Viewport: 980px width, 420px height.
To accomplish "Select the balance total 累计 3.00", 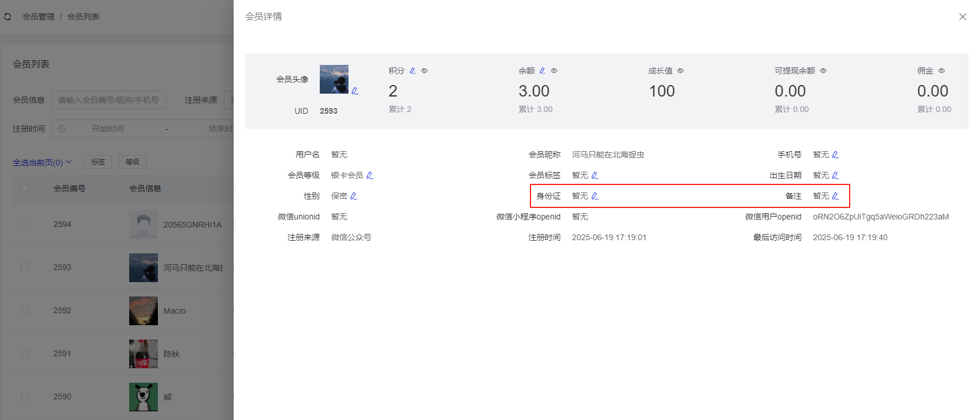I will (x=536, y=109).
